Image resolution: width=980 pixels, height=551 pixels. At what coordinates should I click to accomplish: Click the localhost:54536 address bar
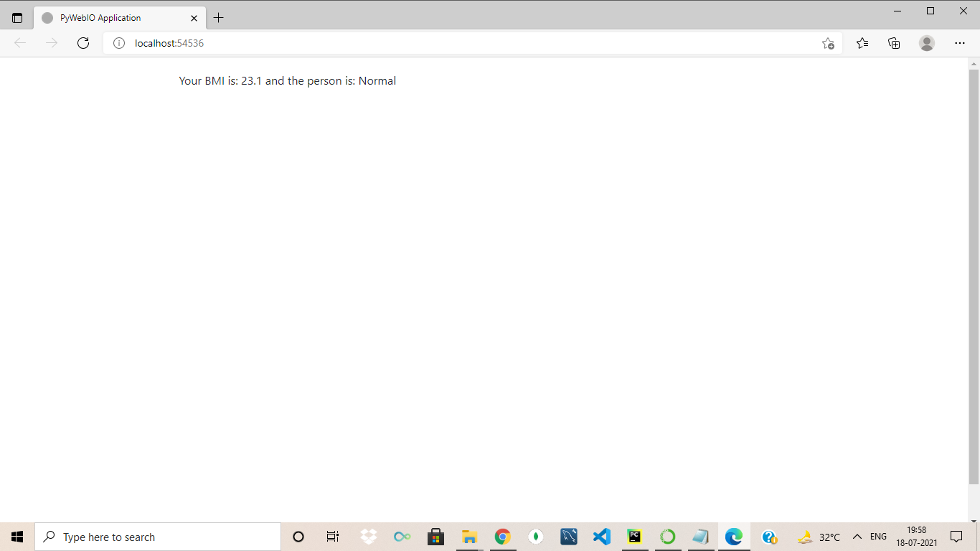pyautogui.click(x=473, y=43)
